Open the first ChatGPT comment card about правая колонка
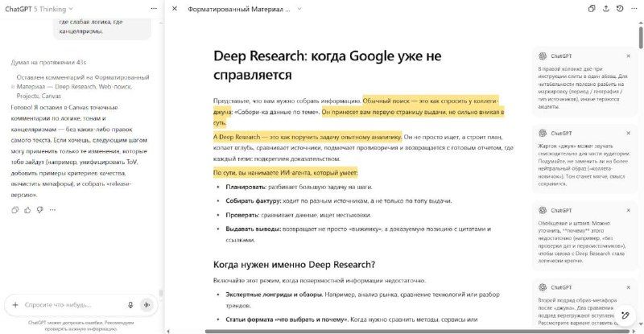The image size is (644, 334). tap(585, 82)
